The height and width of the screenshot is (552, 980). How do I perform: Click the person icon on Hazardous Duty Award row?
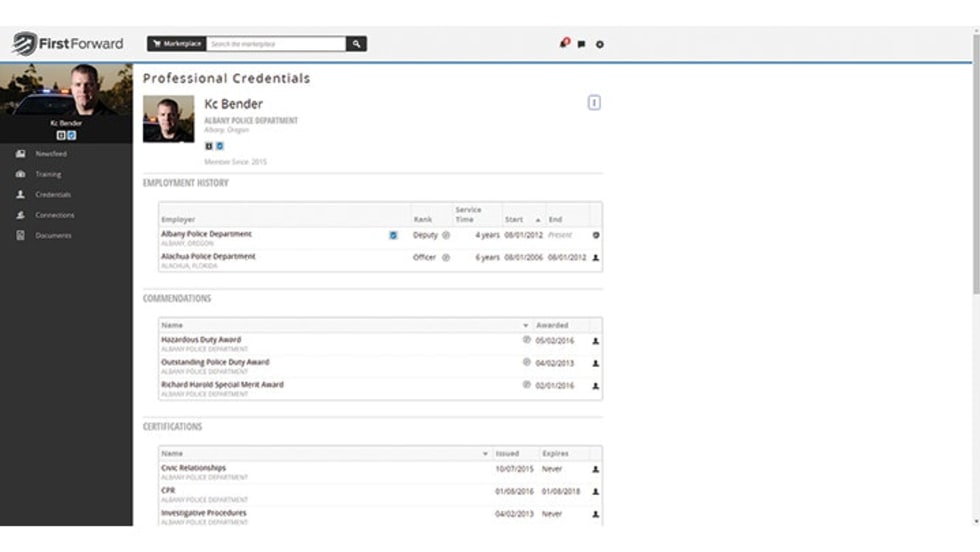click(596, 340)
